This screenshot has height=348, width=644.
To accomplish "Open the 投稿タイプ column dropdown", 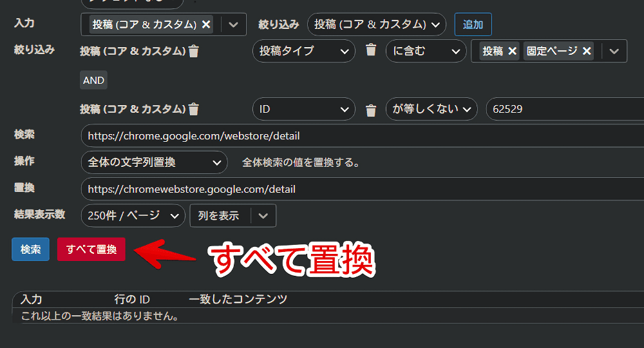I will [x=303, y=51].
